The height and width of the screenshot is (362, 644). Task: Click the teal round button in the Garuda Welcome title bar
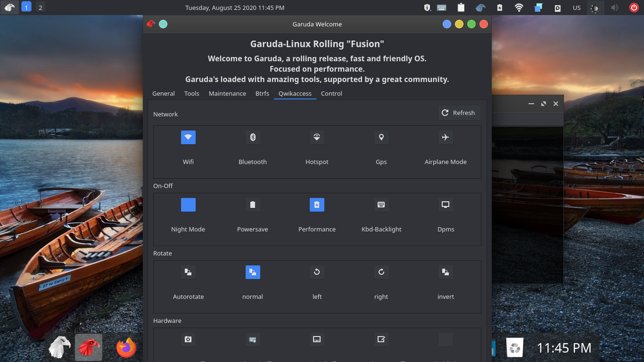click(163, 24)
